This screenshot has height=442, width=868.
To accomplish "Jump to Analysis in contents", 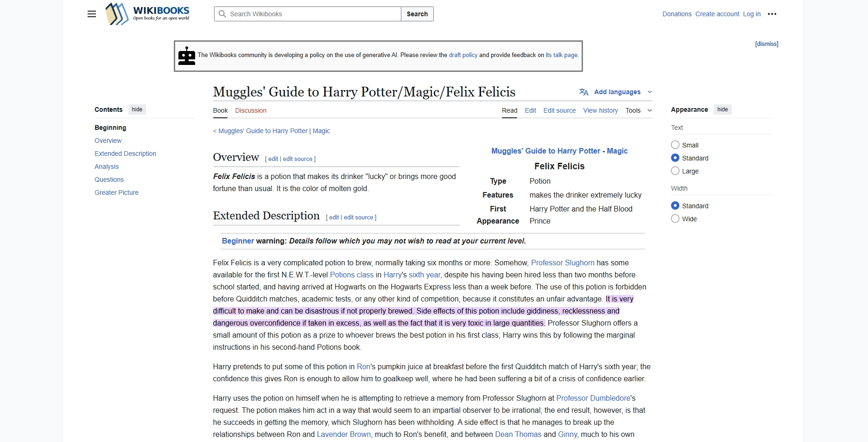I will pos(107,167).
